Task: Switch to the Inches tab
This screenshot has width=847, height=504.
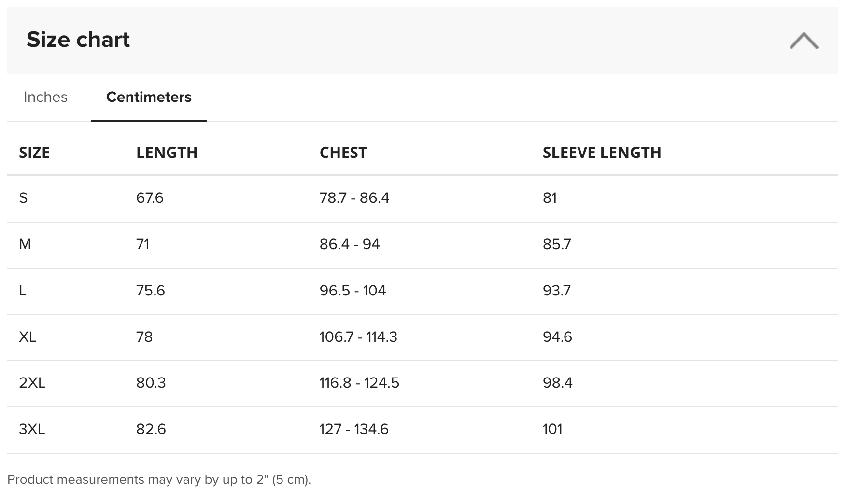Action: [x=45, y=97]
